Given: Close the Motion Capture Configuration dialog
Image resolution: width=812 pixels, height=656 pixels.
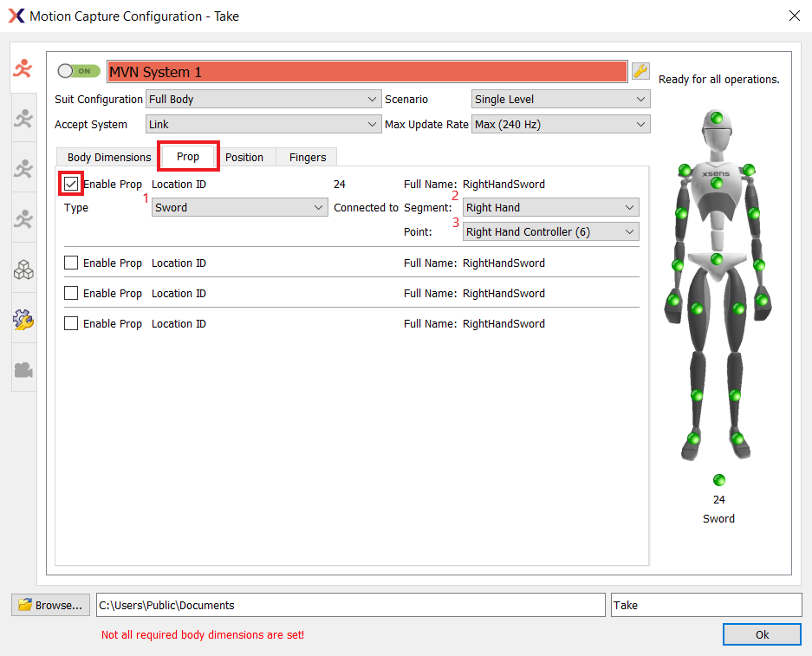Looking at the screenshot, I should pyautogui.click(x=795, y=16).
